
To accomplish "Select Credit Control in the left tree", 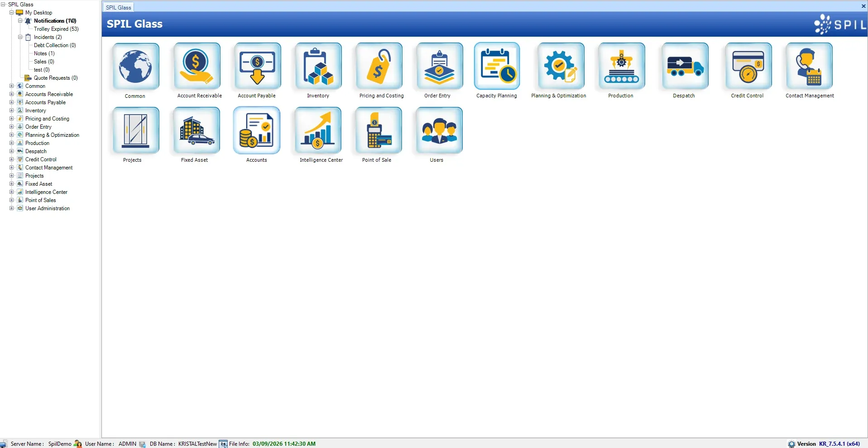I will pyautogui.click(x=41, y=159).
